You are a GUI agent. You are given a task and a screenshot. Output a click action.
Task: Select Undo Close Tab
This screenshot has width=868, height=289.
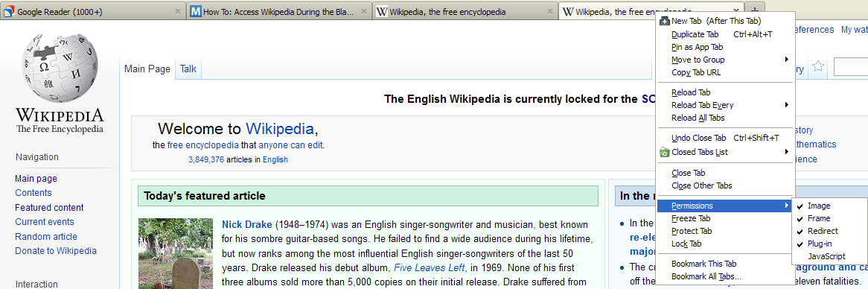(x=725, y=138)
